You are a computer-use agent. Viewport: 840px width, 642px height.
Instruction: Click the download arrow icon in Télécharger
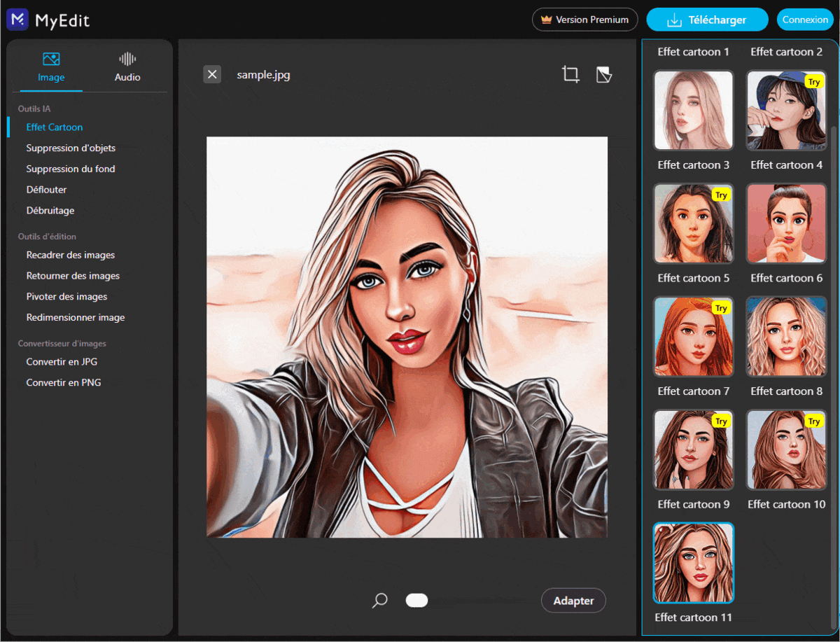coord(673,20)
